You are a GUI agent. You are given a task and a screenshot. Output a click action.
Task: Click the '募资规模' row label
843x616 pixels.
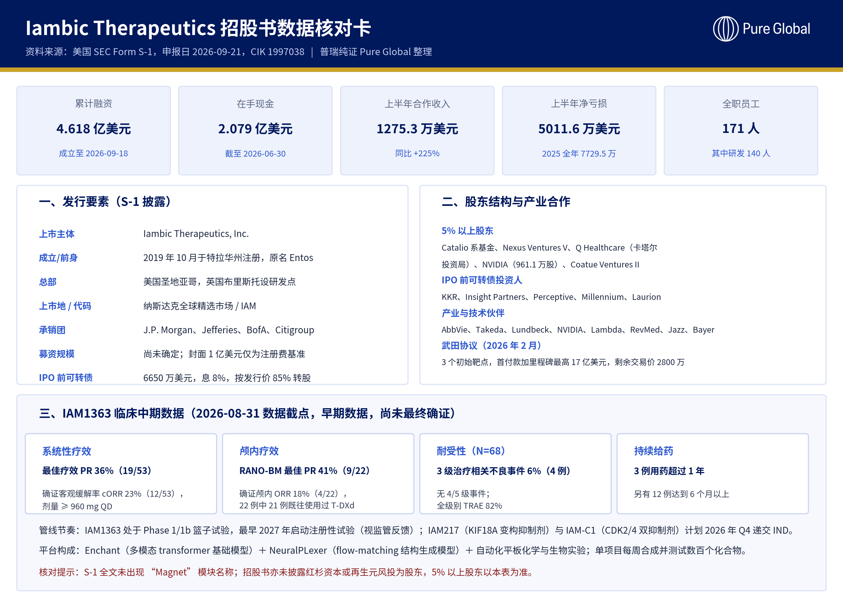(x=57, y=354)
